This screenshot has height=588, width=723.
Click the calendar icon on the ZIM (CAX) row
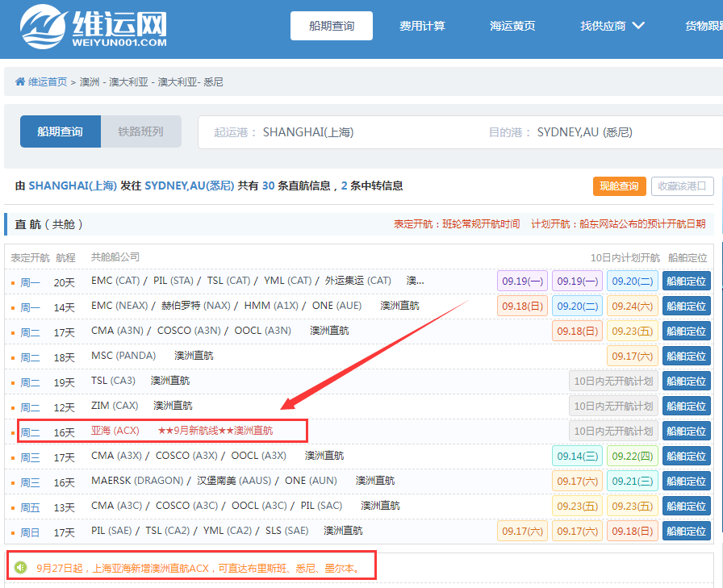(x=12, y=405)
